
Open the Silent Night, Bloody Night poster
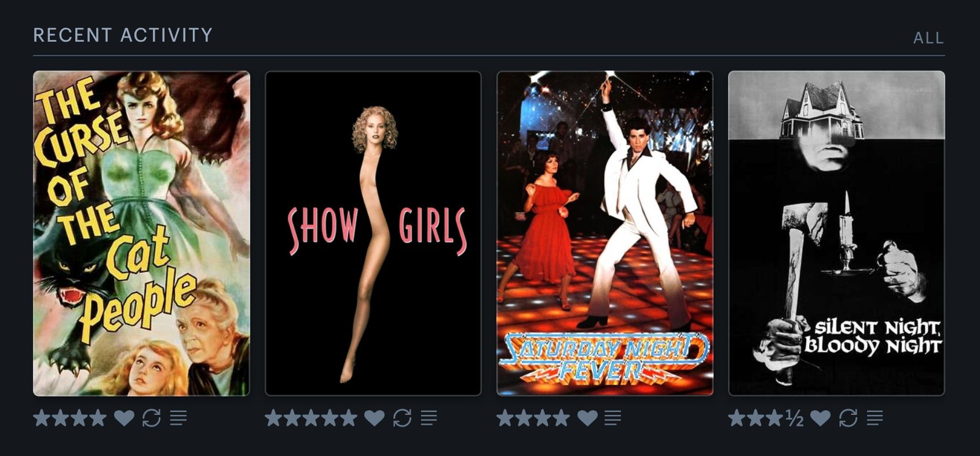click(x=836, y=233)
